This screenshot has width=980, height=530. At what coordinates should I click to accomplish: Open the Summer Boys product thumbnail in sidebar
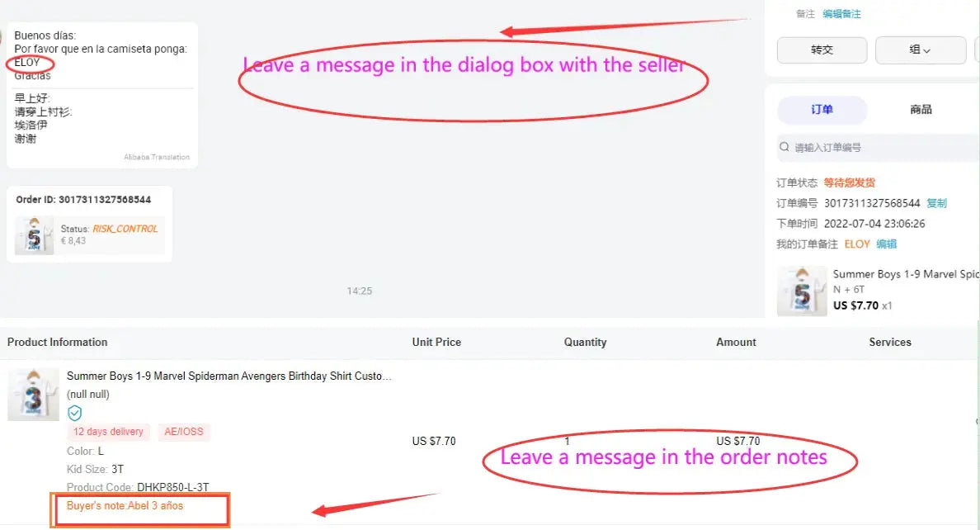(802, 291)
